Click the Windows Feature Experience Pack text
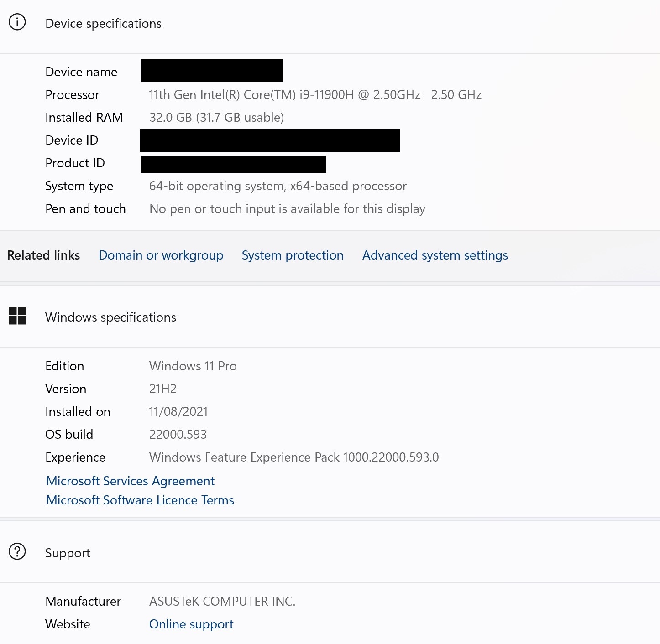660x644 pixels. [294, 457]
